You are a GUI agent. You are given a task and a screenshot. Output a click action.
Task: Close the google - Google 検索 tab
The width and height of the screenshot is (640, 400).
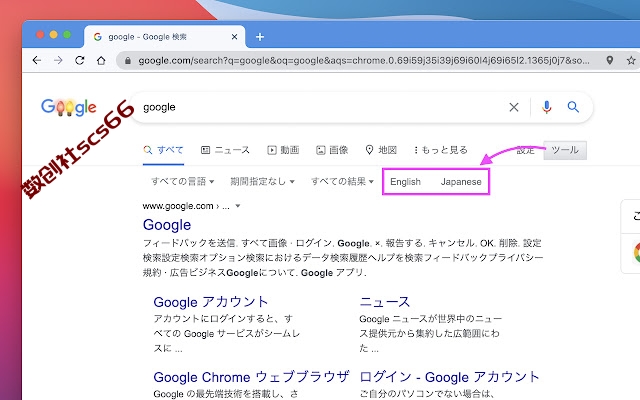click(234, 37)
